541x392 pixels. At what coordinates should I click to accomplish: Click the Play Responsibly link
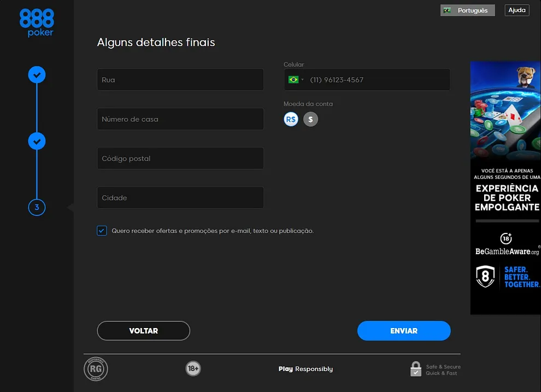pos(305,369)
